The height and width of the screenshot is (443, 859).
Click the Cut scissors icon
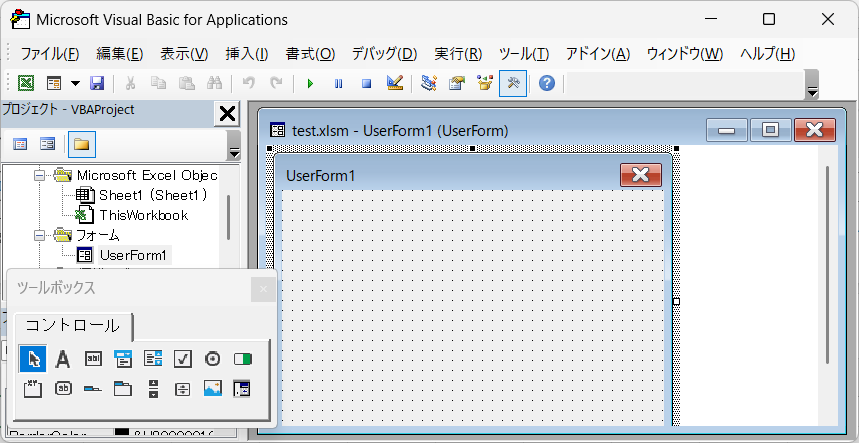pos(130,83)
